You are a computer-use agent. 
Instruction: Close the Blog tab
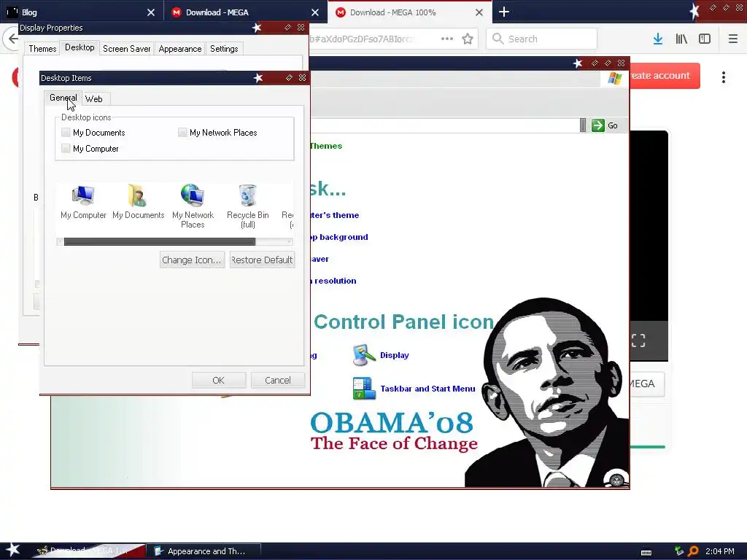[x=151, y=12]
